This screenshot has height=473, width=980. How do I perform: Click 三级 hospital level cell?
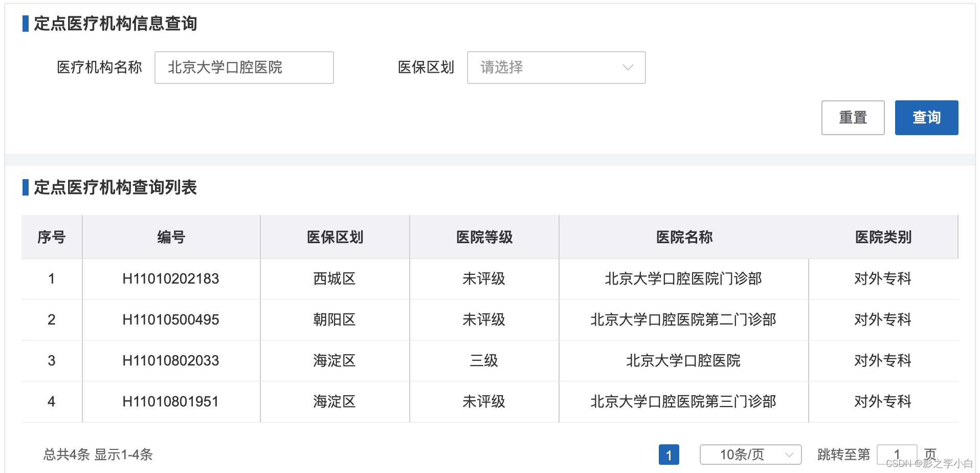[484, 360]
